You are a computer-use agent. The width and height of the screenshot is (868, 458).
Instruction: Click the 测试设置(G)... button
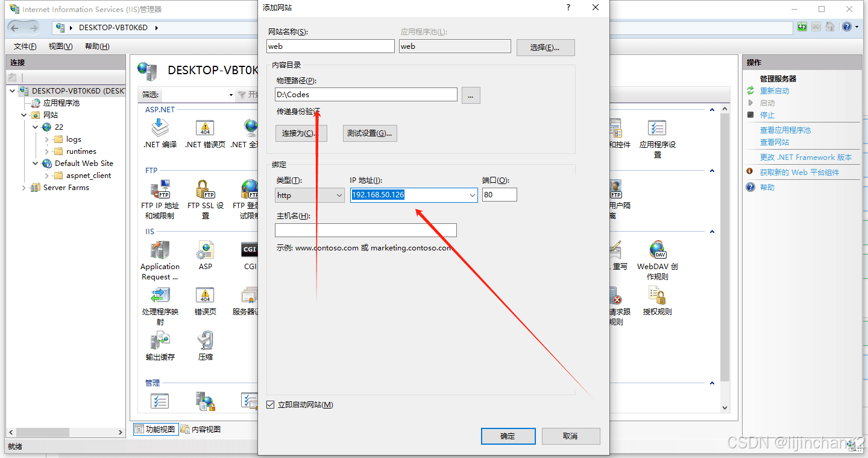pyautogui.click(x=370, y=133)
